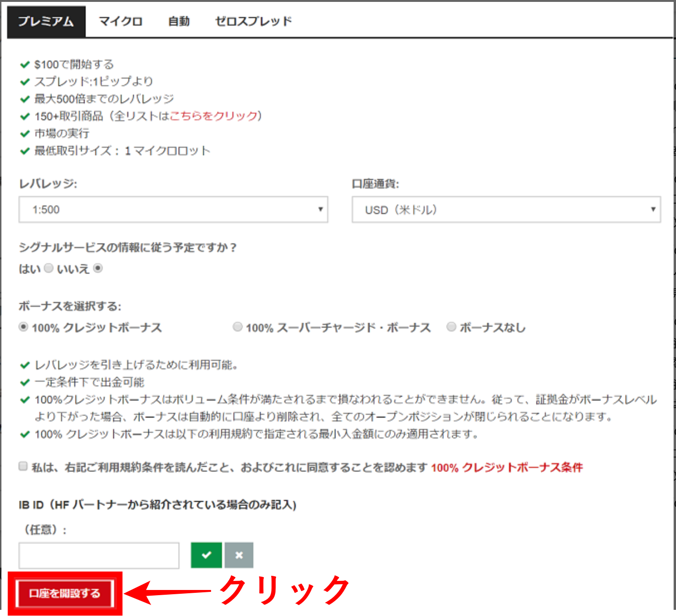Image resolution: width=676 pixels, height=616 pixels.
Task: Click the gray X icon to clear IB ID
Action: (239, 554)
